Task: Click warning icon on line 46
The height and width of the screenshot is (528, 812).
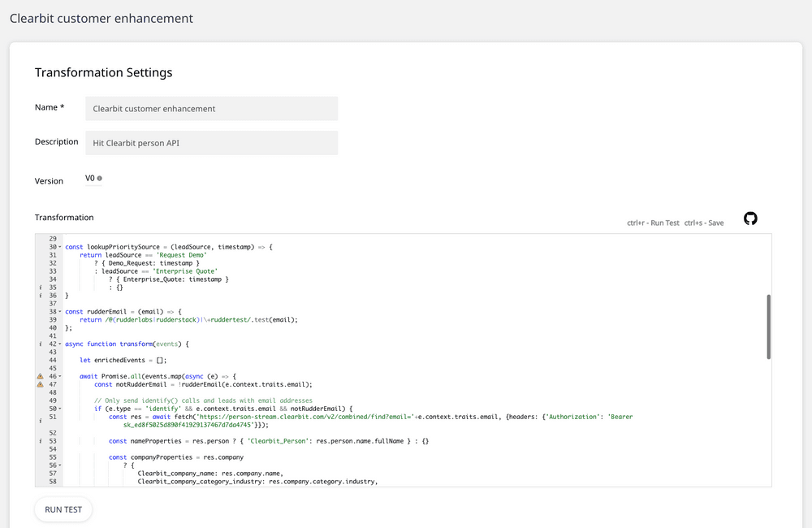Action: click(40, 377)
